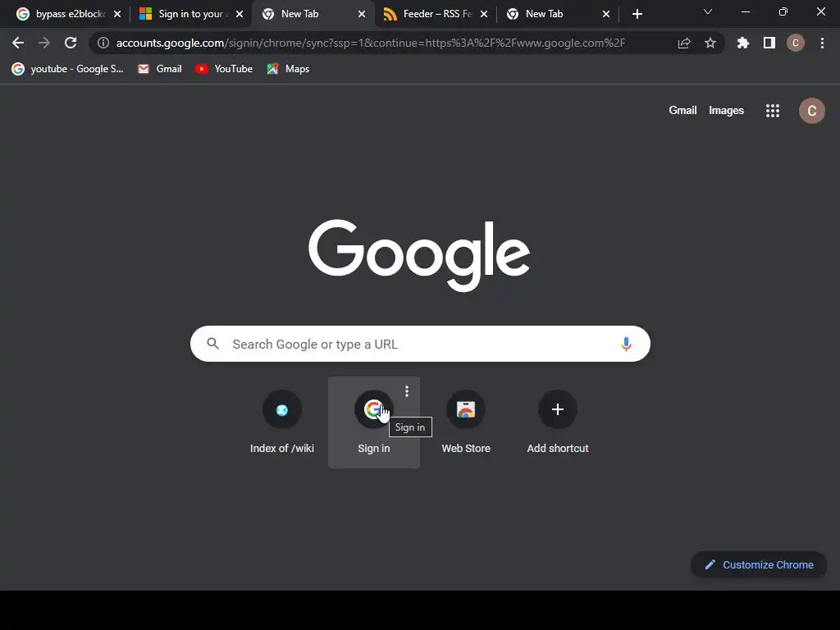The width and height of the screenshot is (840, 630).
Task: Open the Extensions puzzle icon
Action: coord(743,43)
